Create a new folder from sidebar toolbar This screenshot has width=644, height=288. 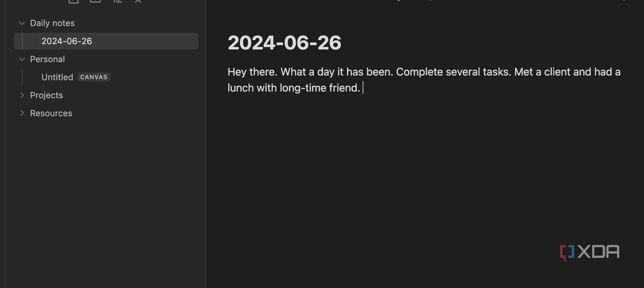(95, 1)
